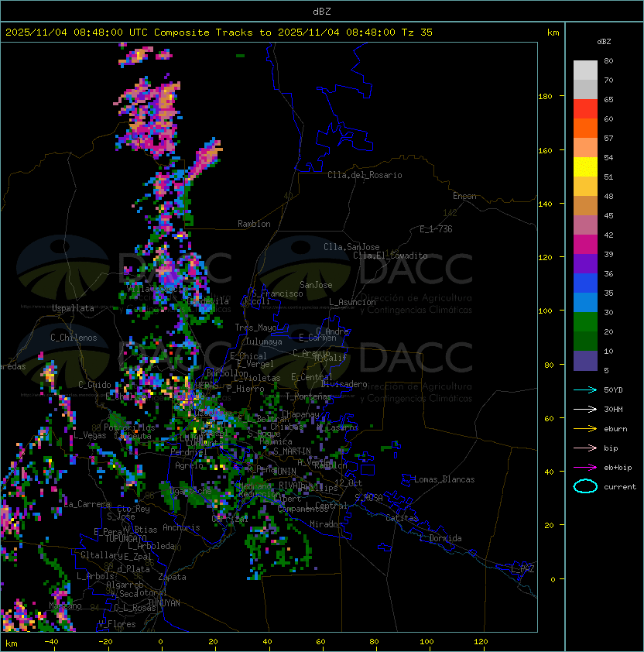This screenshot has height=652, width=644.
Task: Click the Tres_Mayo label
Action: [x=255, y=328]
